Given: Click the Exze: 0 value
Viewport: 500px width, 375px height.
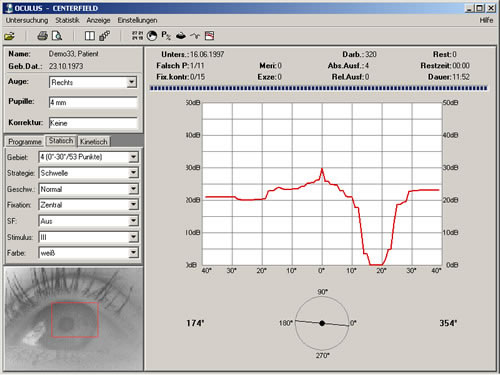Looking at the screenshot, I should coord(279,77).
